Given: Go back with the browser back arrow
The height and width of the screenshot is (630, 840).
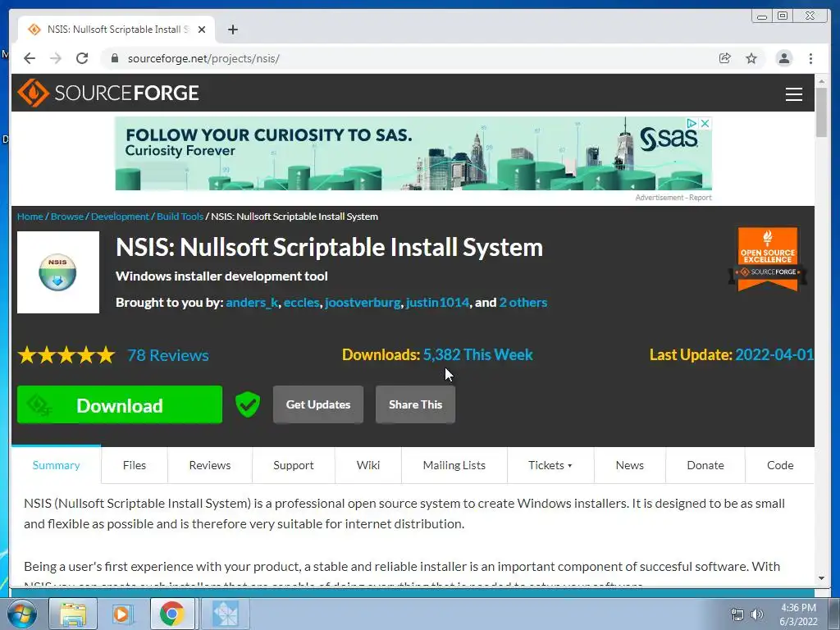Looking at the screenshot, I should [30, 58].
